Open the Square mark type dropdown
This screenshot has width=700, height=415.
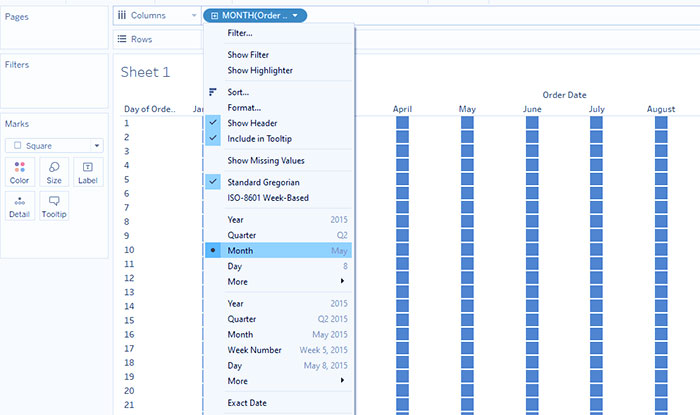coord(97,145)
